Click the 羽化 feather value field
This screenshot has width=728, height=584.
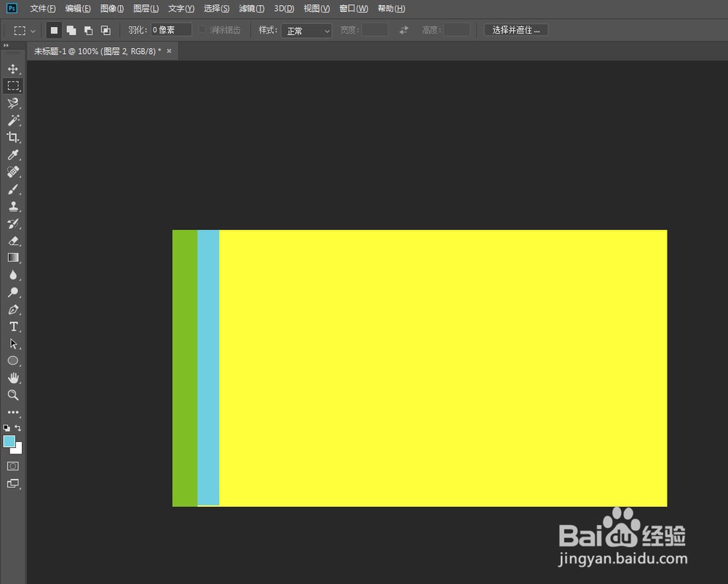(x=171, y=30)
